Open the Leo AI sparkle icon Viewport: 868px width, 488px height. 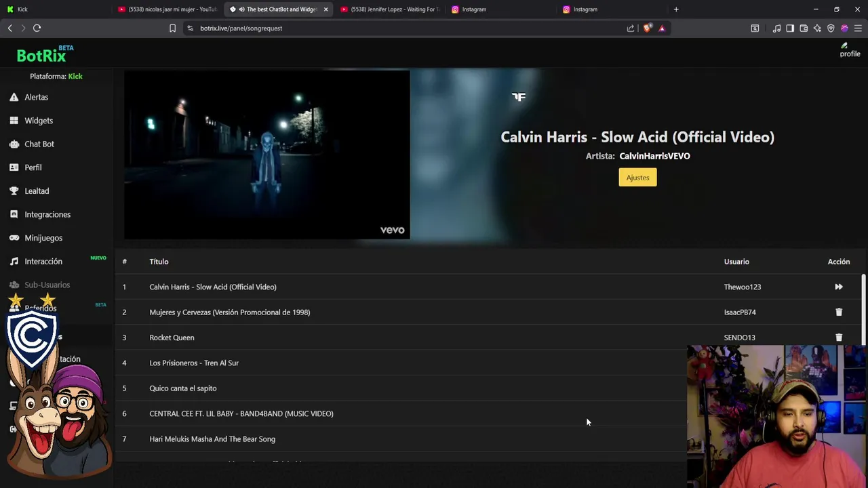tap(817, 28)
